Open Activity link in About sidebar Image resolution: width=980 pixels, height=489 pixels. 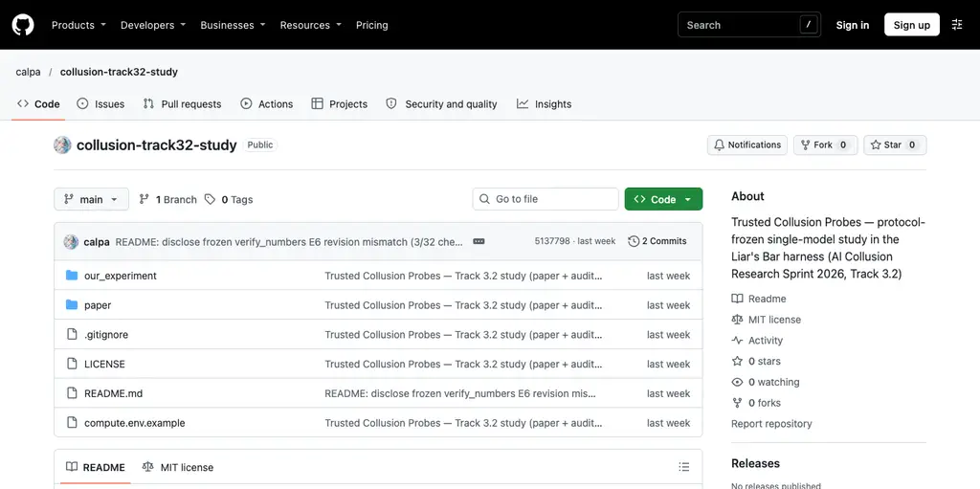(758, 341)
